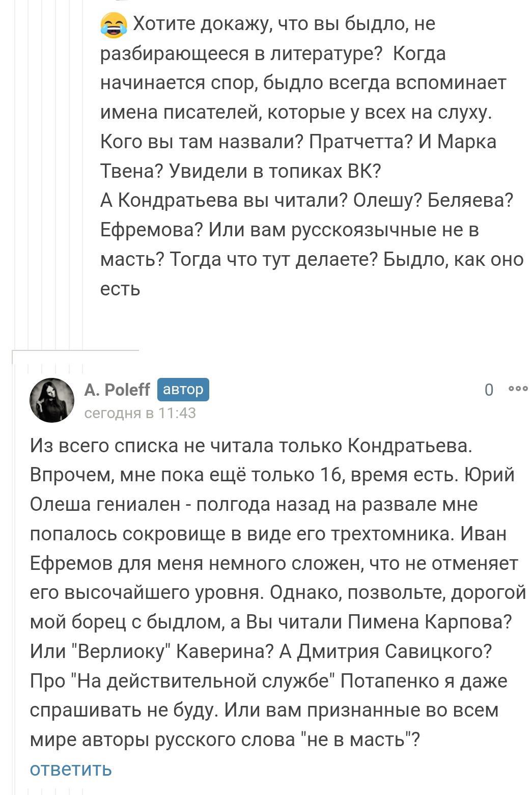Open the A. Poleff username profile
532x795 pixels.
117,390
